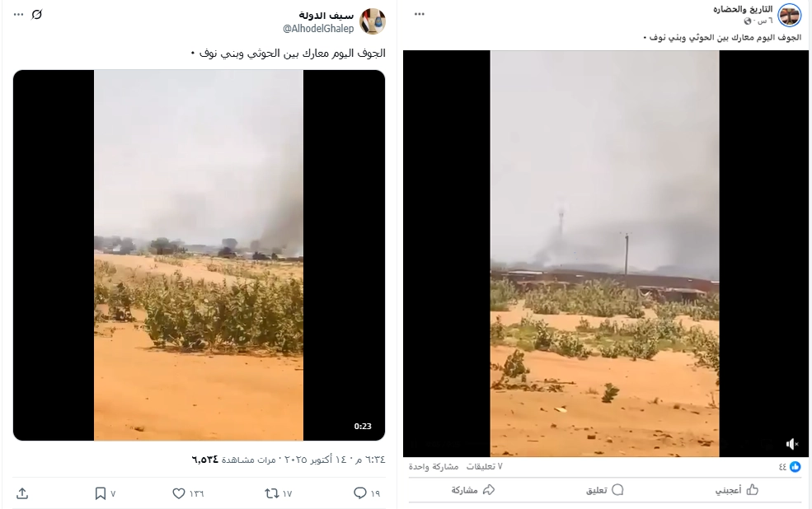Viewport: 812px width, 509px height.
Task: Unmute the Facebook video speaker icon
Action: [792, 444]
